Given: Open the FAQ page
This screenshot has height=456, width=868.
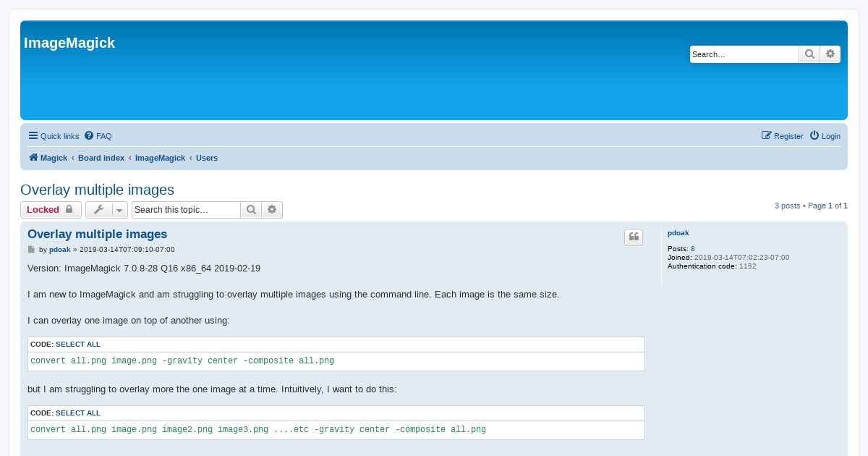Looking at the screenshot, I should 98,136.
